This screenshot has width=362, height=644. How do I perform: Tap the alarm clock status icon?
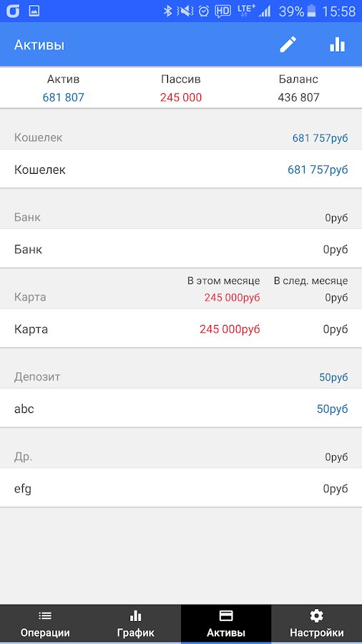pos(204,11)
